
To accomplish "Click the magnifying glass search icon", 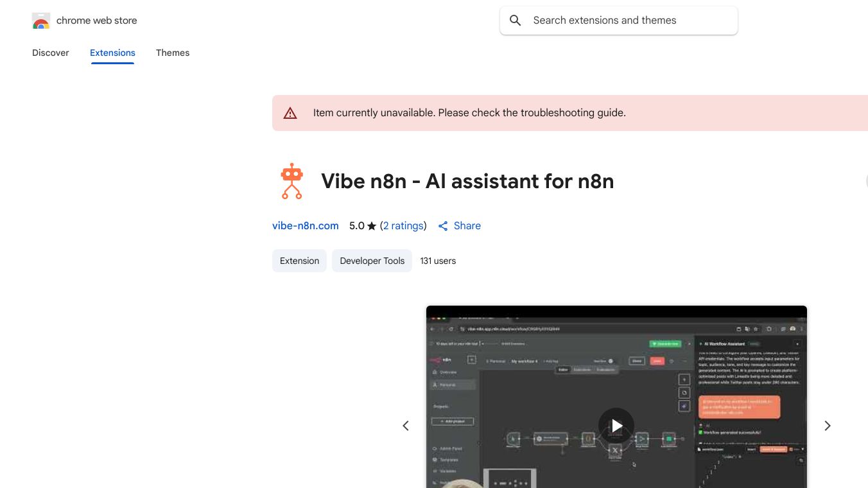I will point(515,21).
